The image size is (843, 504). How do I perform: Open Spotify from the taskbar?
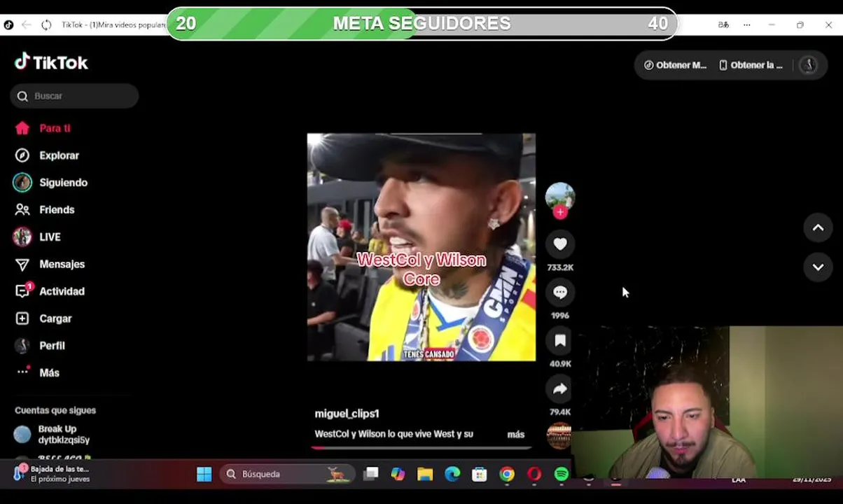561,474
